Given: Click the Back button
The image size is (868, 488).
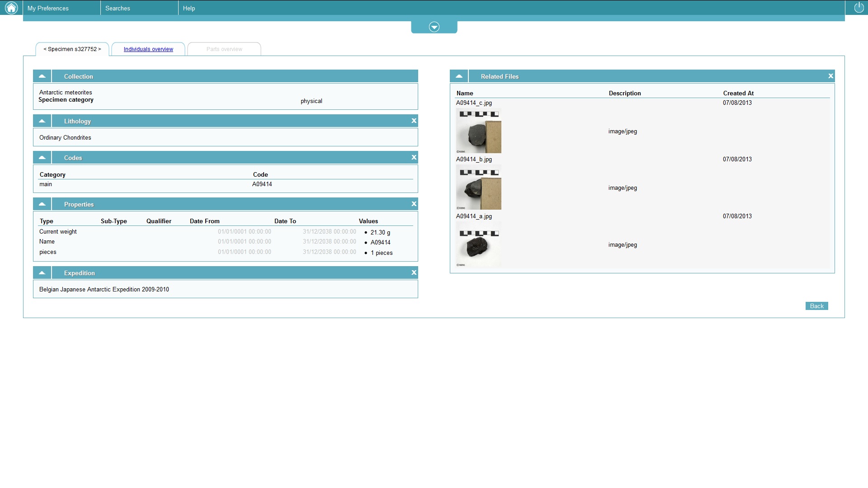Looking at the screenshot, I should point(816,306).
